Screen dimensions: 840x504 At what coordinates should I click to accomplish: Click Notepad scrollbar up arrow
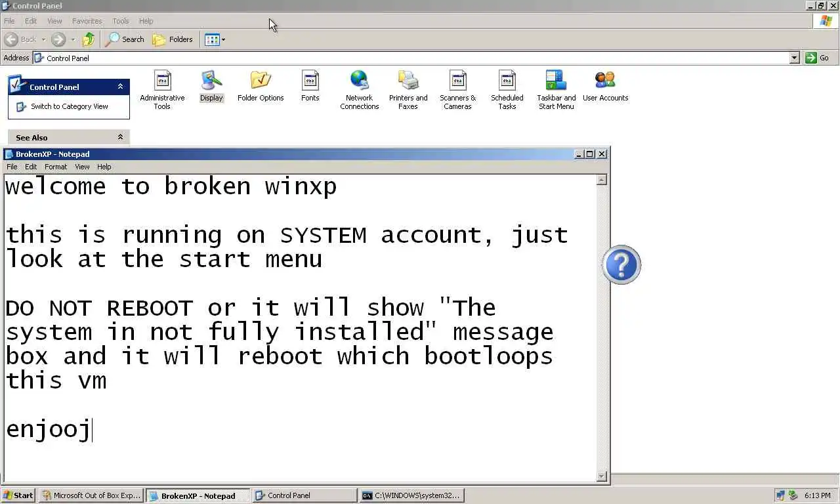pyautogui.click(x=602, y=180)
